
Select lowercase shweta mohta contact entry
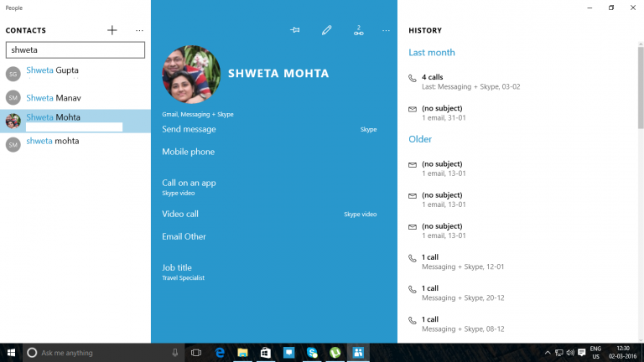52,142
